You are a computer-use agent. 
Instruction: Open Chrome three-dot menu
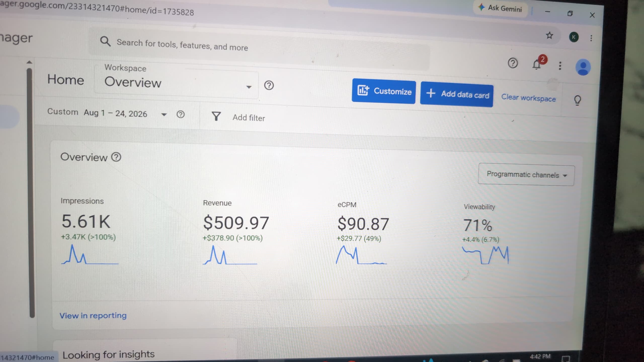pyautogui.click(x=591, y=38)
